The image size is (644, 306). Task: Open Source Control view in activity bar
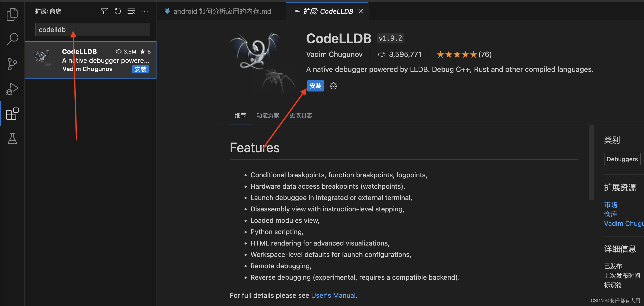(x=12, y=64)
